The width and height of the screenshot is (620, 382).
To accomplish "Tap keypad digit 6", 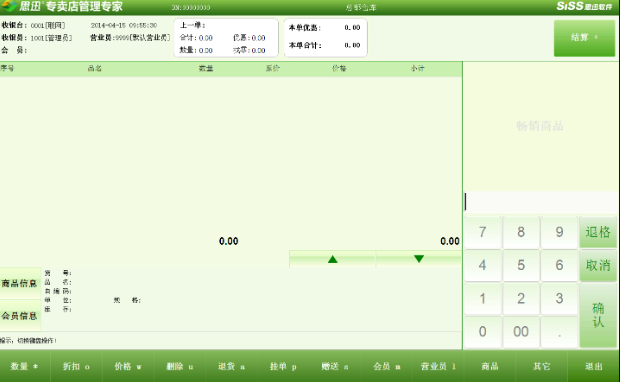I will (559, 265).
